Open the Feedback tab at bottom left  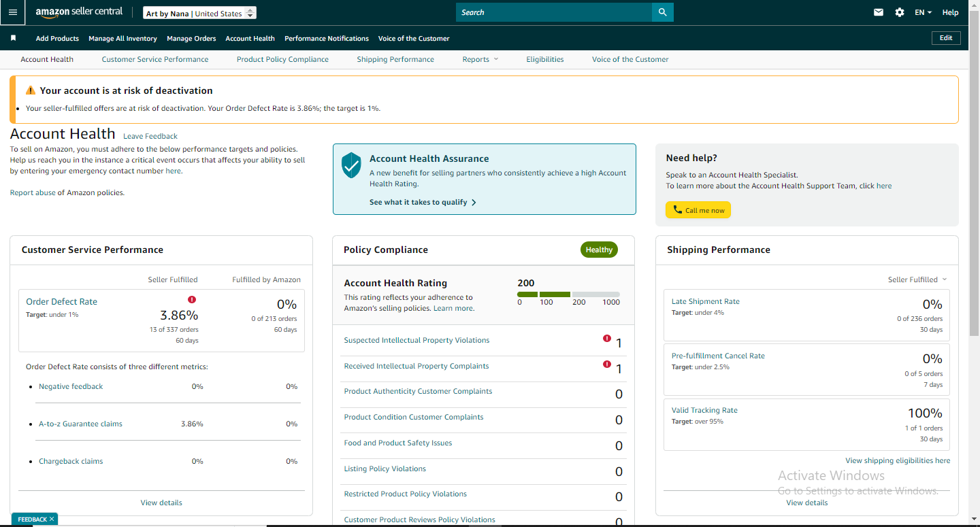(31, 519)
